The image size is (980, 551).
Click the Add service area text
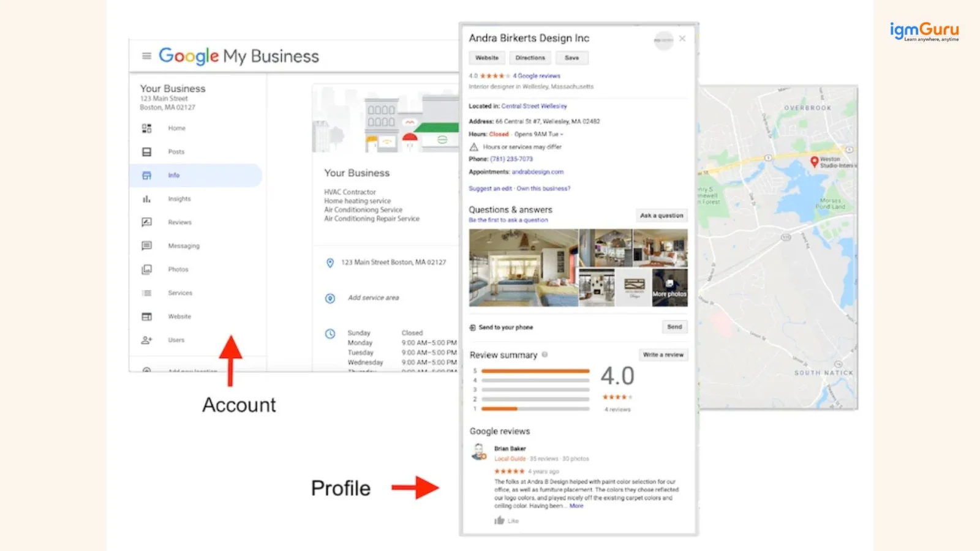pos(374,298)
